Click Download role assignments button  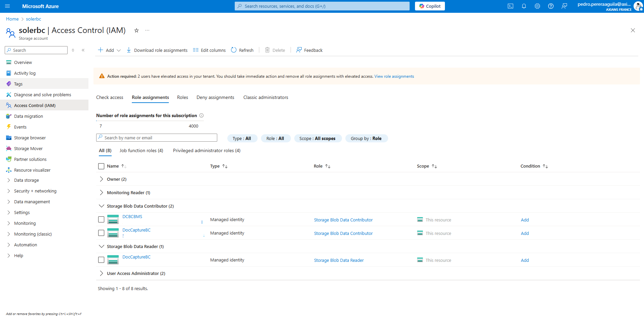click(x=157, y=50)
